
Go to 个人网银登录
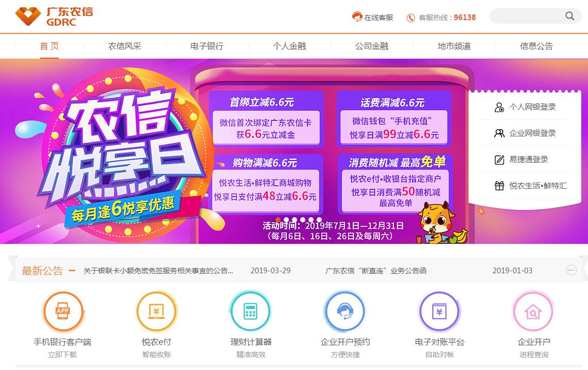click(525, 107)
